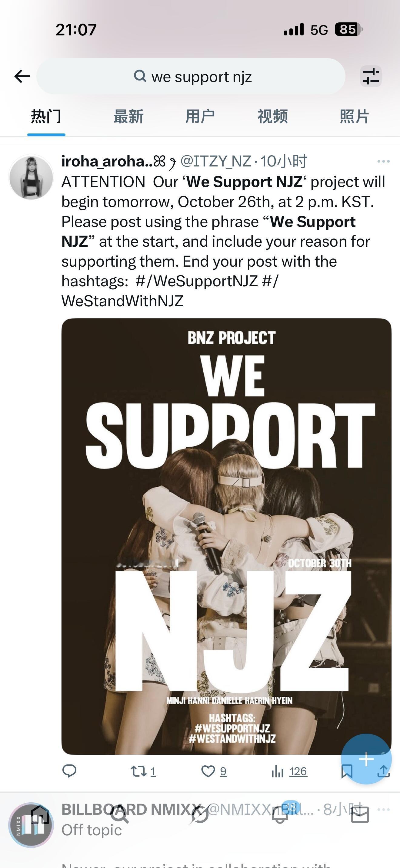The image size is (400, 868).
Task: Open the @ITZY_NZ profile handle
Action: click(216, 161)
